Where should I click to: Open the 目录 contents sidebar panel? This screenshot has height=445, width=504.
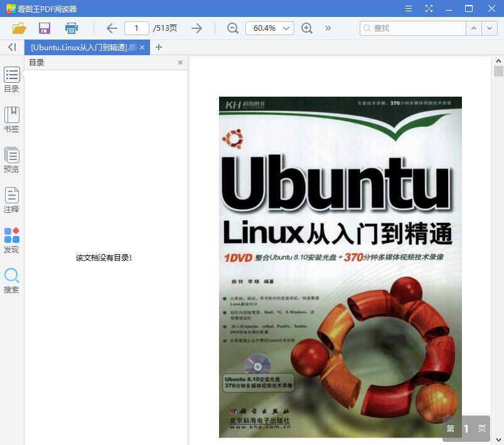tap(11, 80)
